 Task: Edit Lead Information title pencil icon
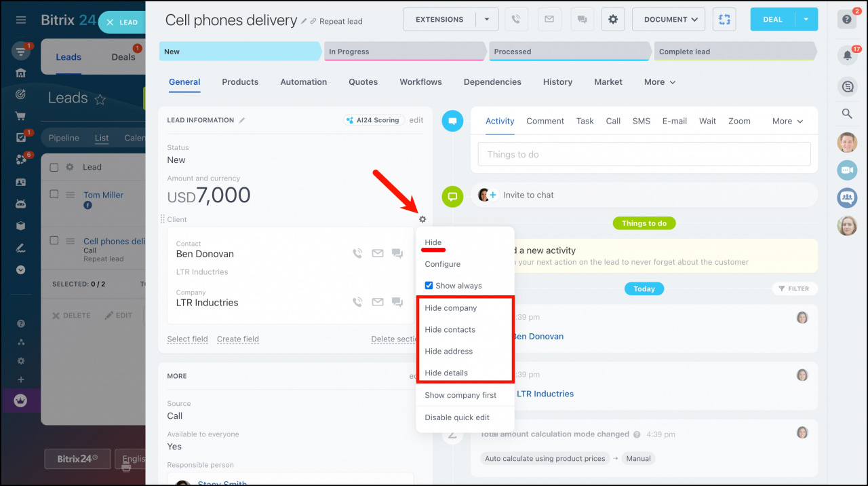242,120
